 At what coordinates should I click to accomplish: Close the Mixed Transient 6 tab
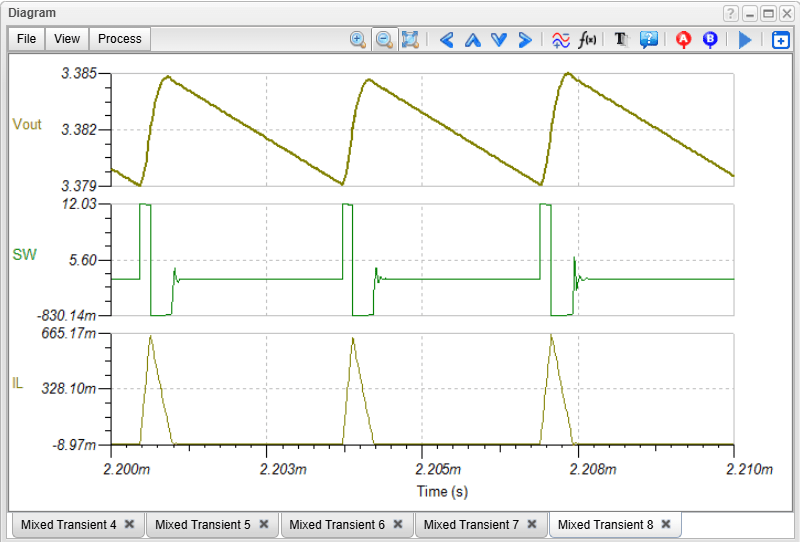click(398, 524)
